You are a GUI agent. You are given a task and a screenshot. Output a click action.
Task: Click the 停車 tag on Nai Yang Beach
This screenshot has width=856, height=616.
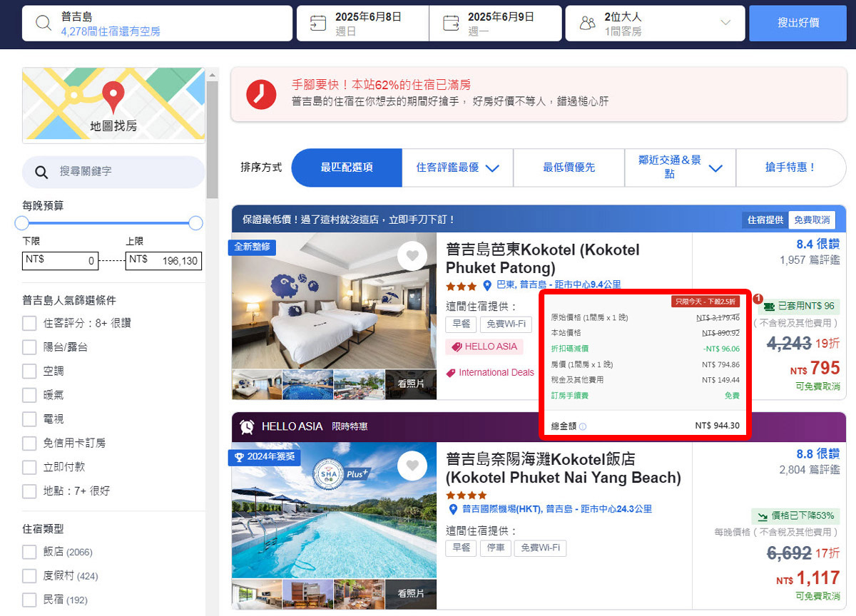(x=496, y=548)
